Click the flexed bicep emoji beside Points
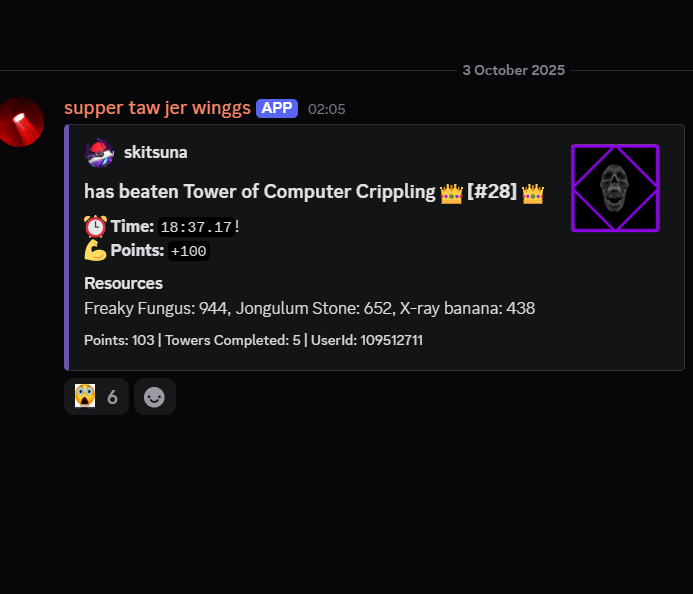Viewport: 693px width, 594px height. [95, 251]
